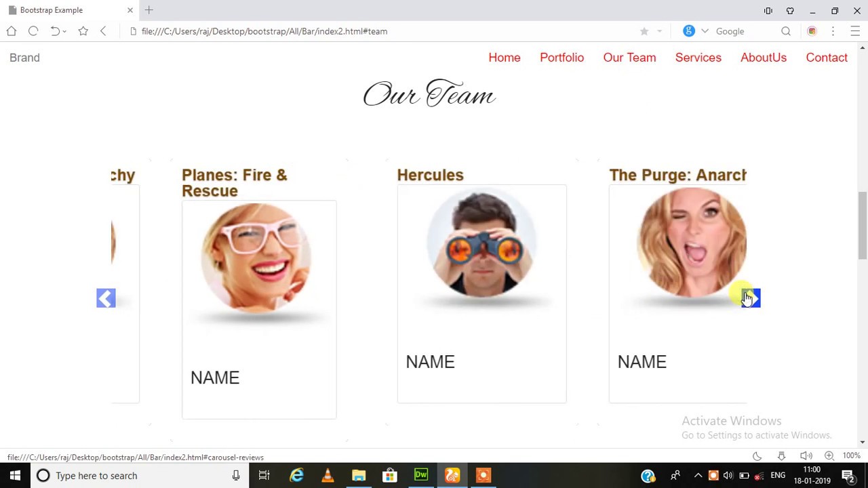The width and height of the screenshot is (868, 488).
Task: Click NAME under Planes card
Action: [215, 378]
